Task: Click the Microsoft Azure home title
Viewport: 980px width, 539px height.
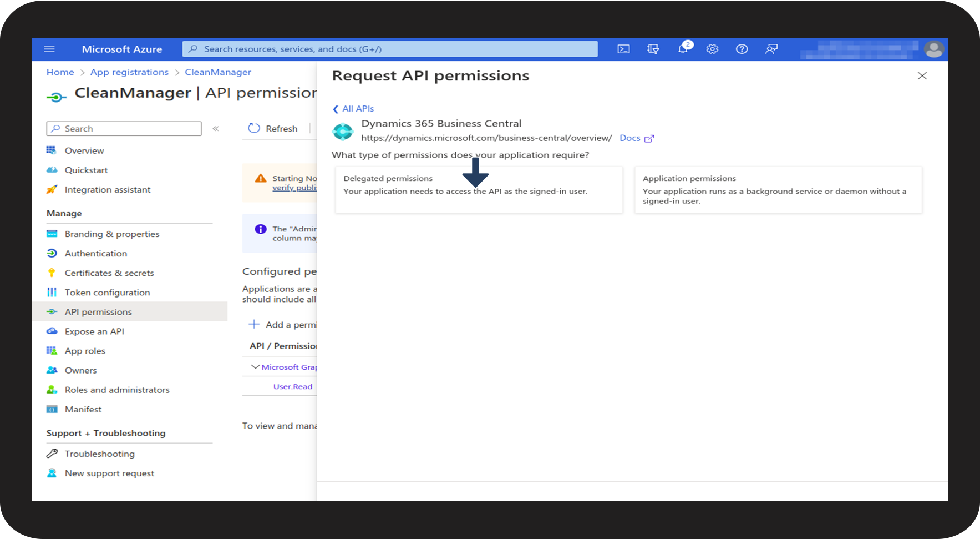Action: [122, 49]
